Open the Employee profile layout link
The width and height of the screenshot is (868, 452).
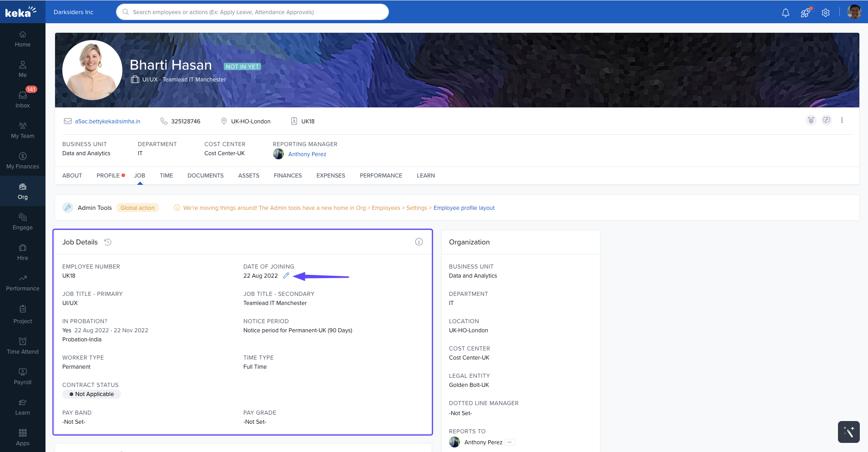pyautogui.click(x=464, y=208)
